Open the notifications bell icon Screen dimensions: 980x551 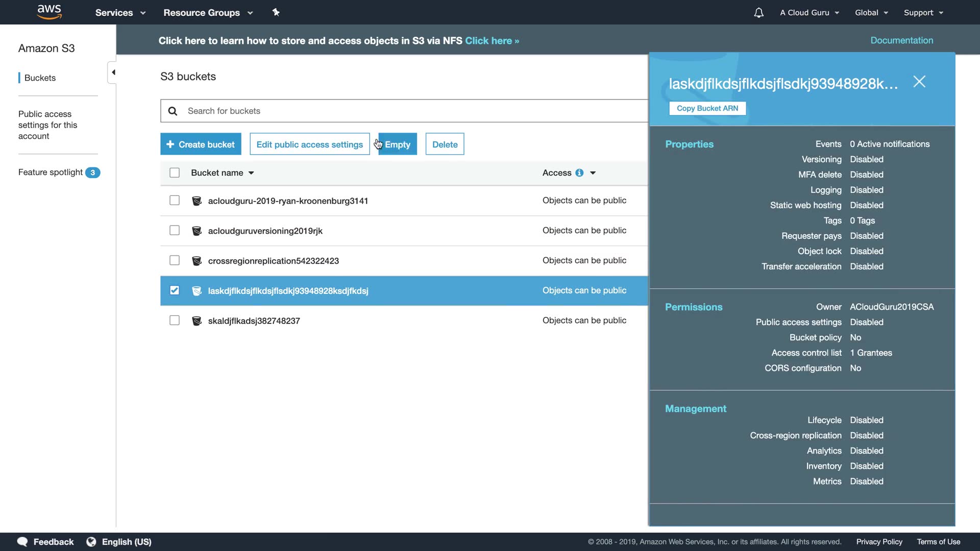point(758,13)
